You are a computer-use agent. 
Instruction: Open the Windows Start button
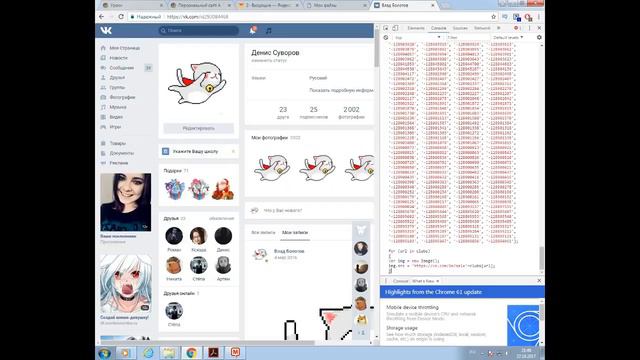105,353
